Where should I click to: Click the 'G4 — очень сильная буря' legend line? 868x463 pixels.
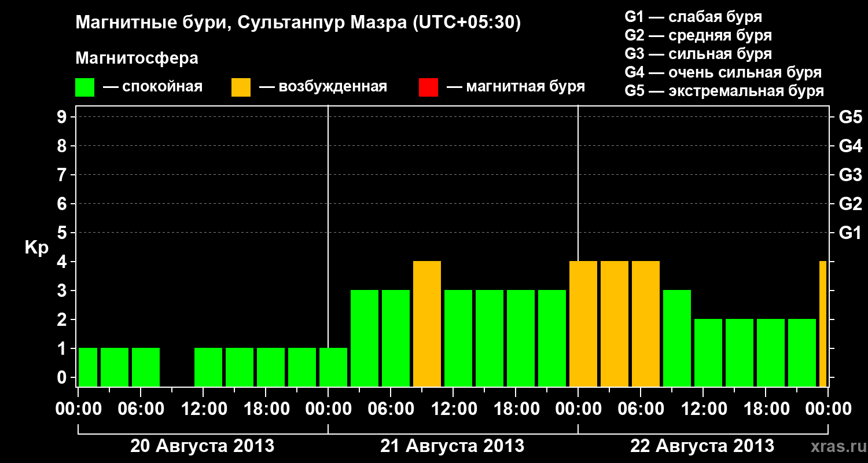(723, 72)
